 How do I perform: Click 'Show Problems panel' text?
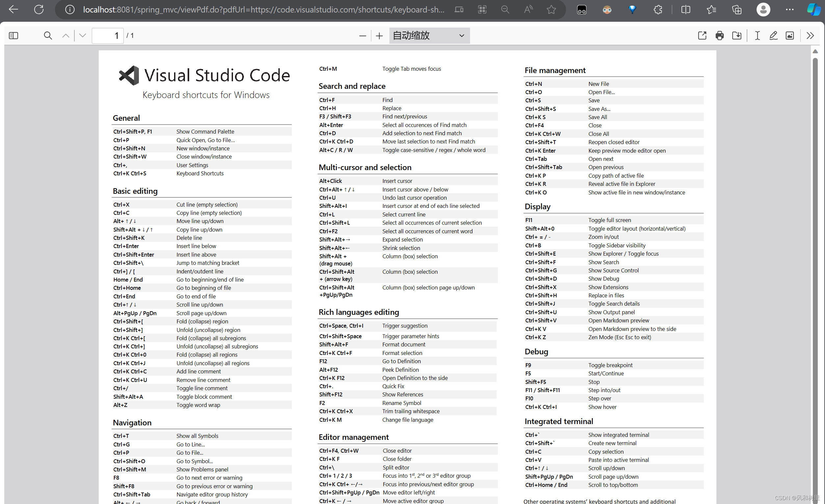tap(202, 469)
